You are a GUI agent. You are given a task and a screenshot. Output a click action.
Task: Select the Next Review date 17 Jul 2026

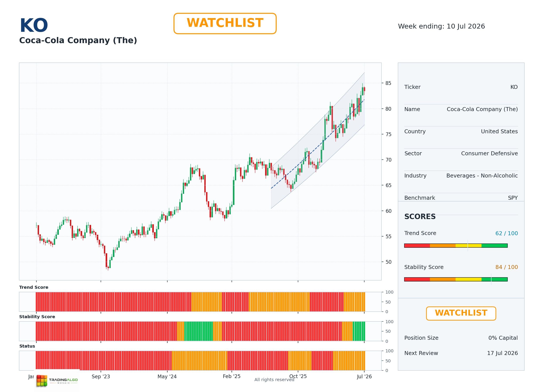502,353
